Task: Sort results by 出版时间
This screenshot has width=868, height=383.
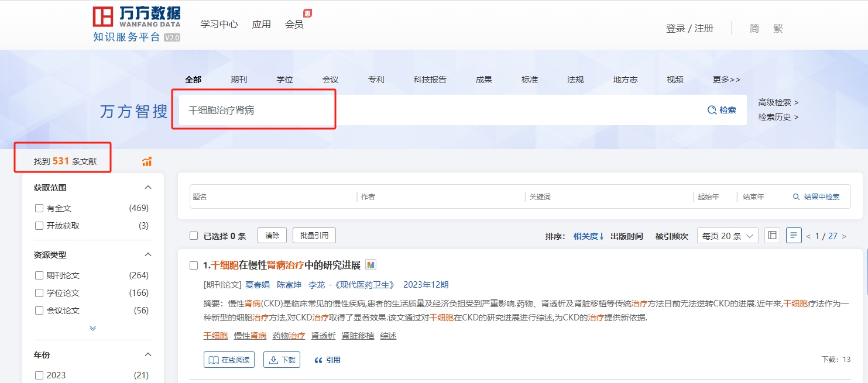Action: [626, 236]
